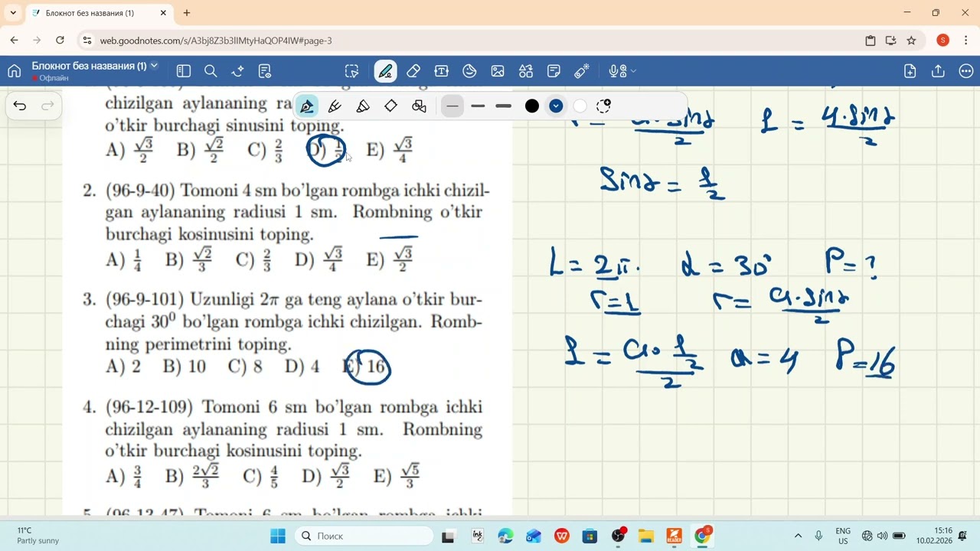Select the thin stroke width
The image size is (980, 551).
[x=452, y=106]
